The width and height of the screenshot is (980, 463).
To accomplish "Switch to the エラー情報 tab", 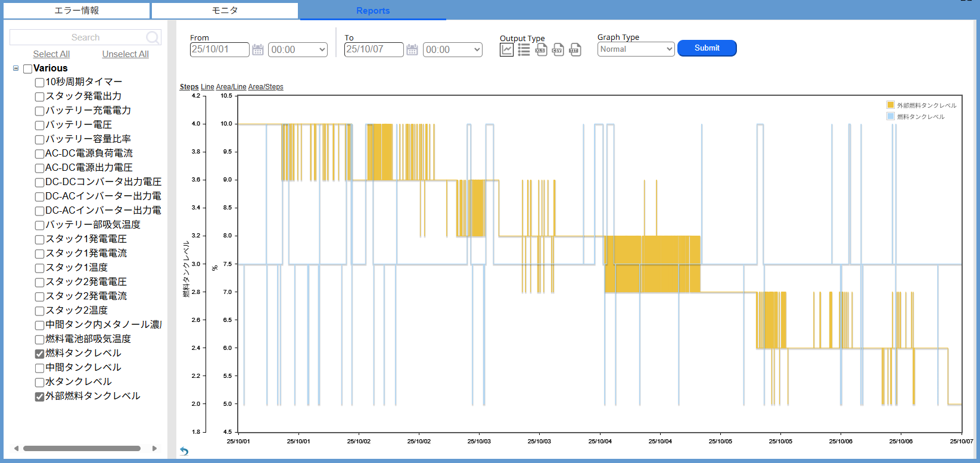I will tap(77, 11).
